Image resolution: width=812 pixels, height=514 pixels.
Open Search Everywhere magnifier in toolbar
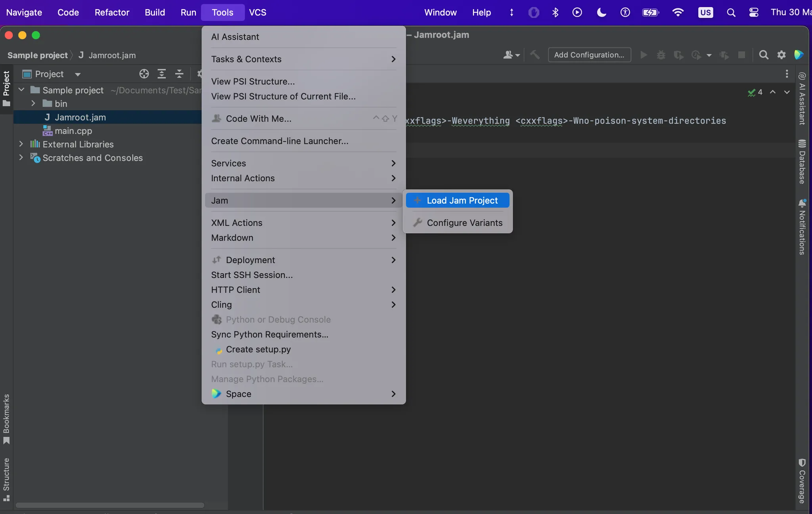tap(764, 55)
